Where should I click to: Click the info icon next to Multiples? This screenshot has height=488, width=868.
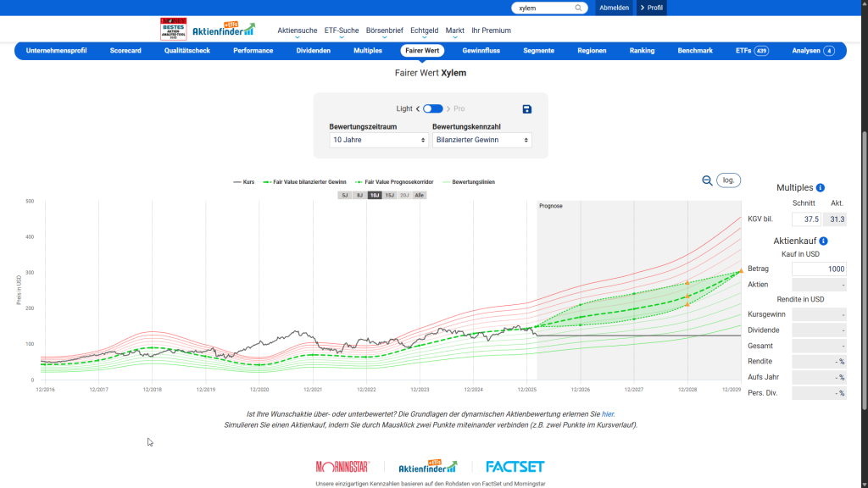click(x=821, y=188)
